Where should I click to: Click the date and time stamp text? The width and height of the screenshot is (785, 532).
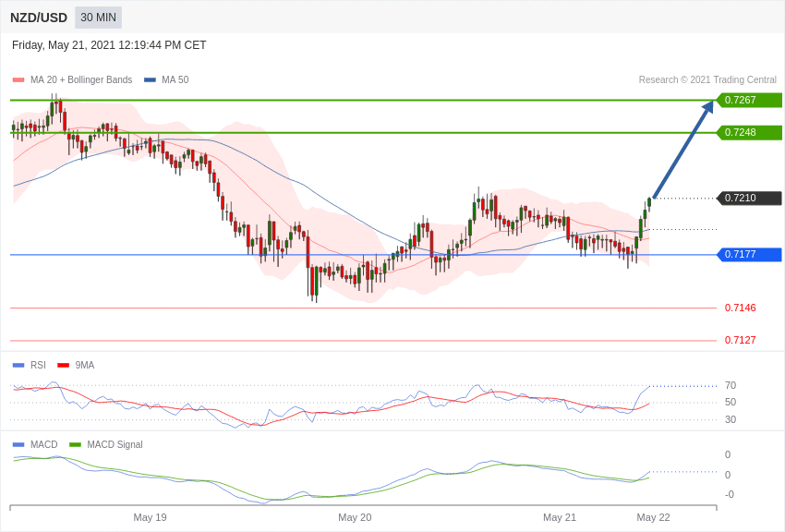[x=109, y=45]
